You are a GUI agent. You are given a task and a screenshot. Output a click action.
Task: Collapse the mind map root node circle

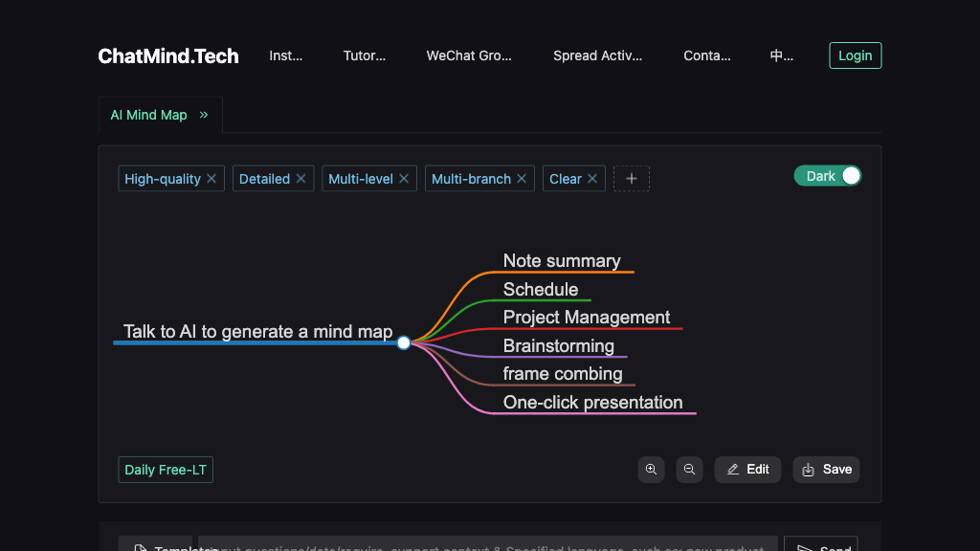coord(404,342)
